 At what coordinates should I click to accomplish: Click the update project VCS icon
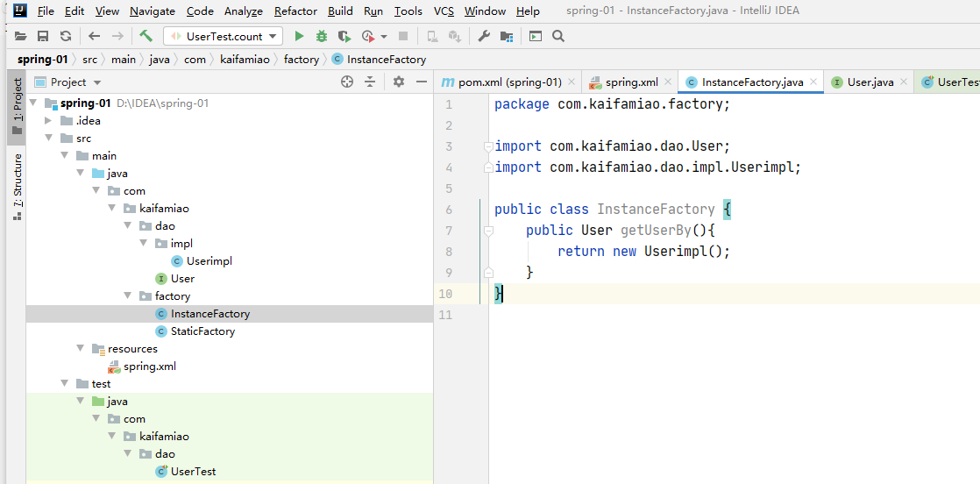432,36
